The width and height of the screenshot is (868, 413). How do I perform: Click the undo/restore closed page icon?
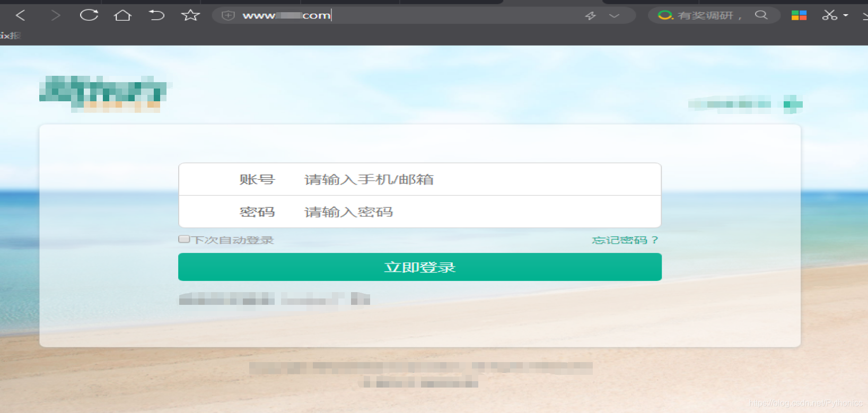[x=156, y=15]
